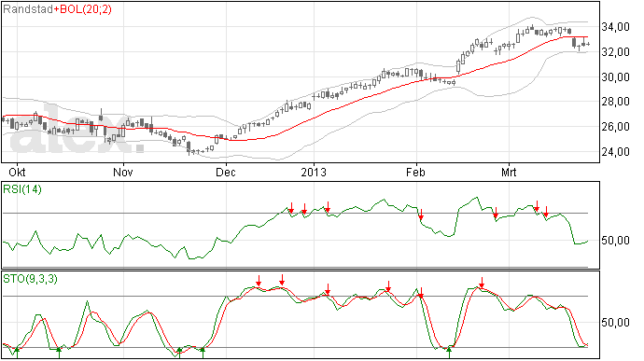Click first red sell arrow in STO panel

pos(259,281)
